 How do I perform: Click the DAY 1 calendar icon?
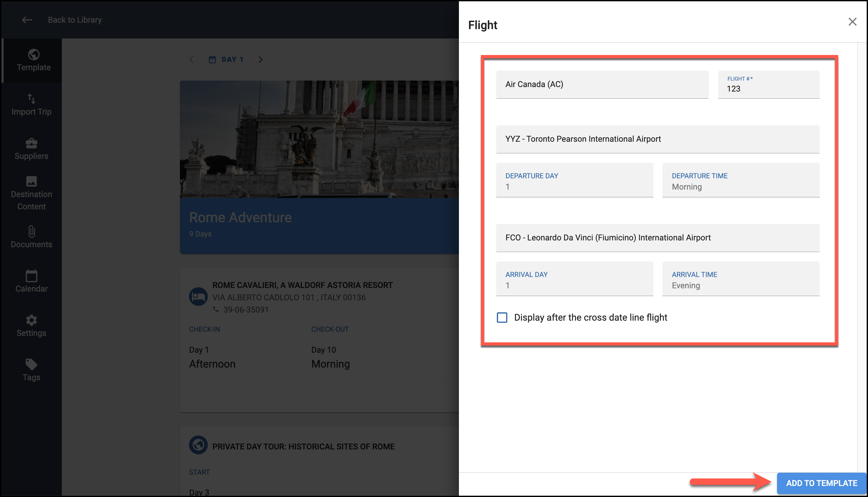click(x=212, y=60)
